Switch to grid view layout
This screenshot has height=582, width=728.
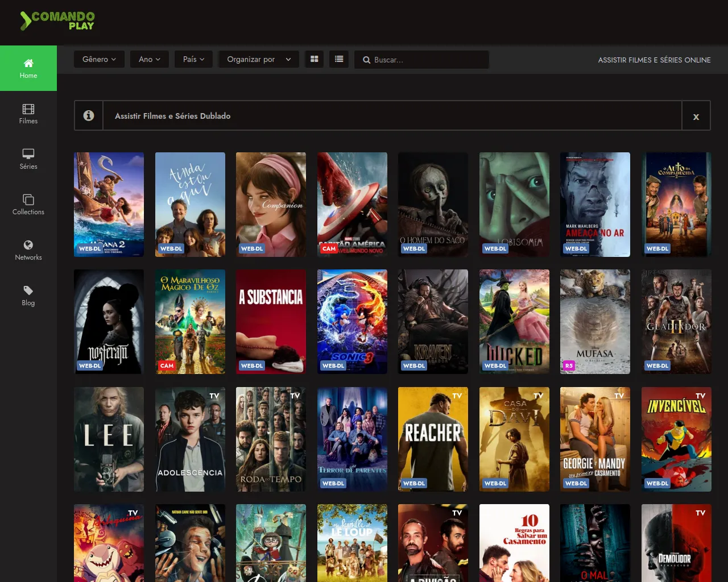314,59
